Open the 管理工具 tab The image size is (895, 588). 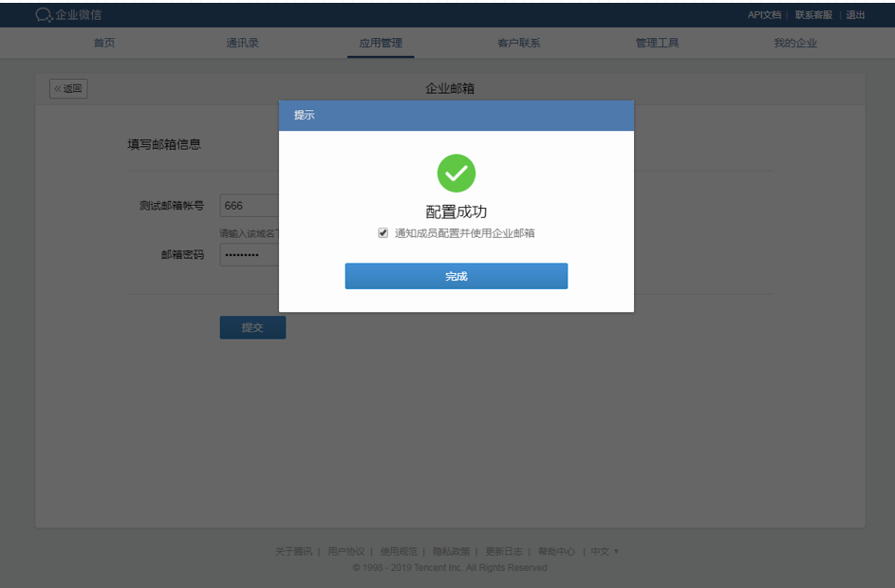[657, 43]
